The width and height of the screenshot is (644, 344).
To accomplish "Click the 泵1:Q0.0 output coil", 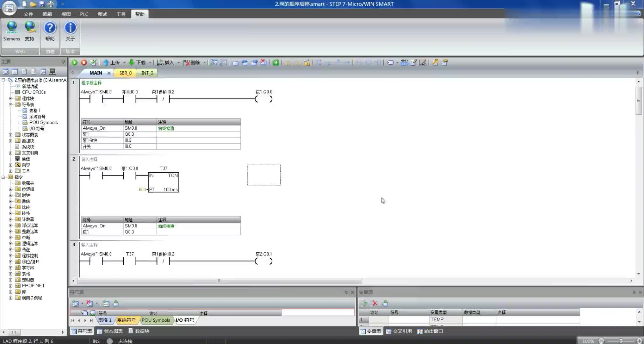I will [x=264, y=99].
